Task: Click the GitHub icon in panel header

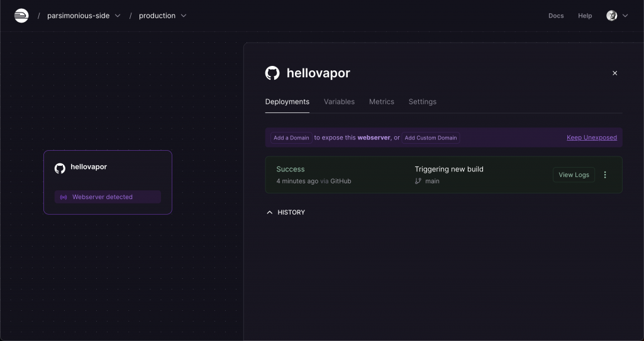Action: click(272, 73)
